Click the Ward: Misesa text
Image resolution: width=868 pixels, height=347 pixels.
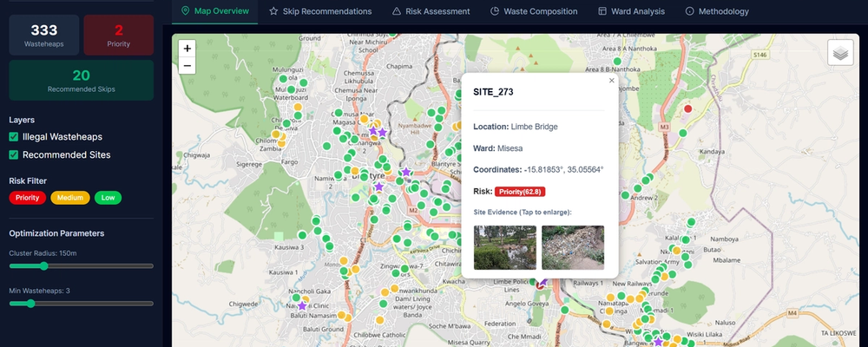point(497,148)
